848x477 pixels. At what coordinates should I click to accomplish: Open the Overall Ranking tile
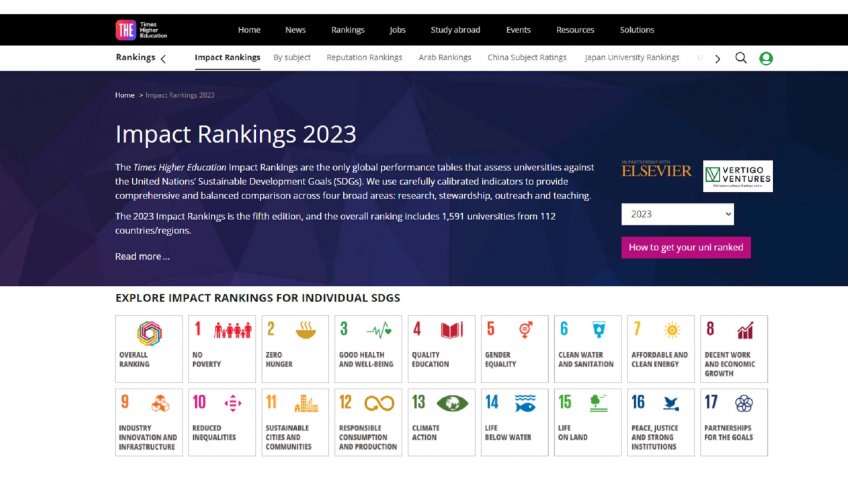149,349
